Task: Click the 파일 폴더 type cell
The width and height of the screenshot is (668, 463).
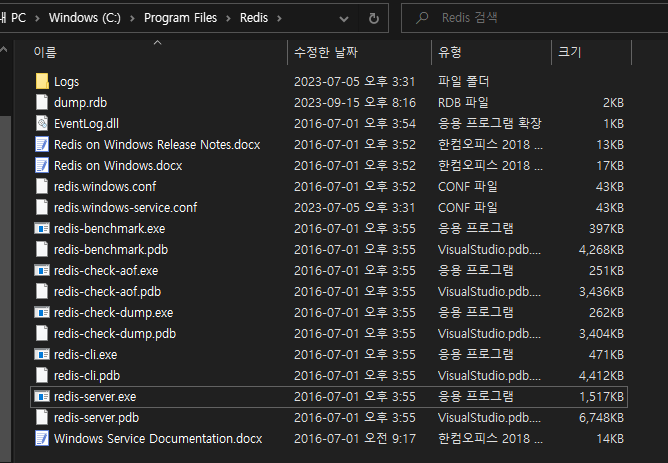Action: click(x=464, y=81)
